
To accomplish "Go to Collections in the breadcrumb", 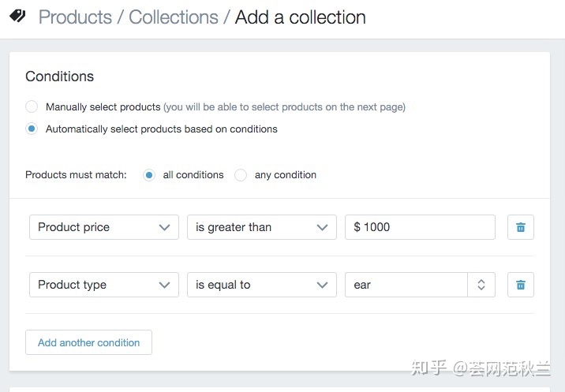I will coord(174,17).
